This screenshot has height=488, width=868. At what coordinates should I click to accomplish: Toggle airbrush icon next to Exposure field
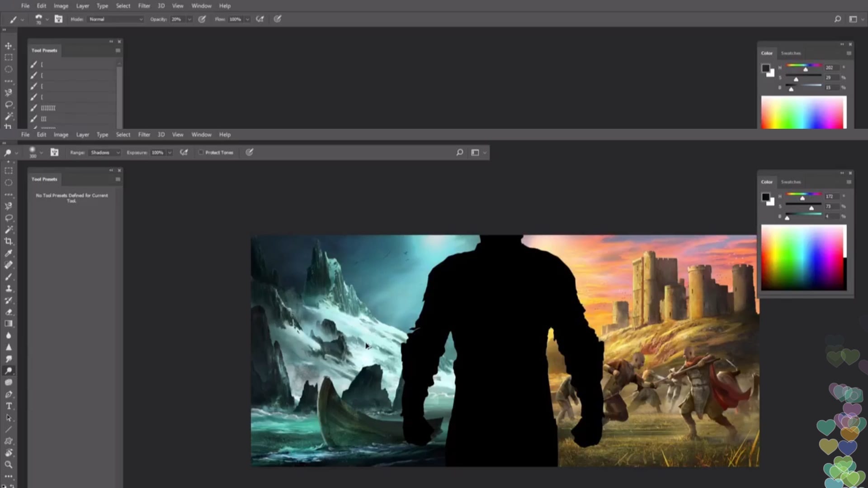[184, 153]
